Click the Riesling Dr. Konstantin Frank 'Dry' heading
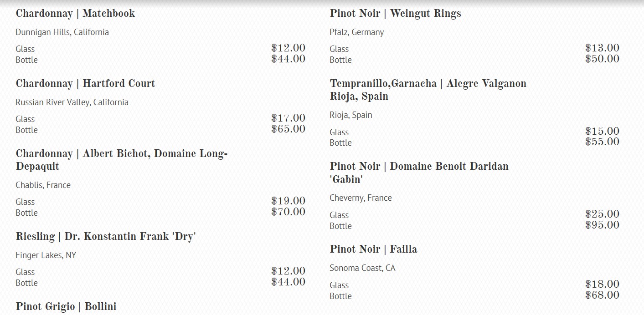The image size is (644, 315). pos(105,237)
